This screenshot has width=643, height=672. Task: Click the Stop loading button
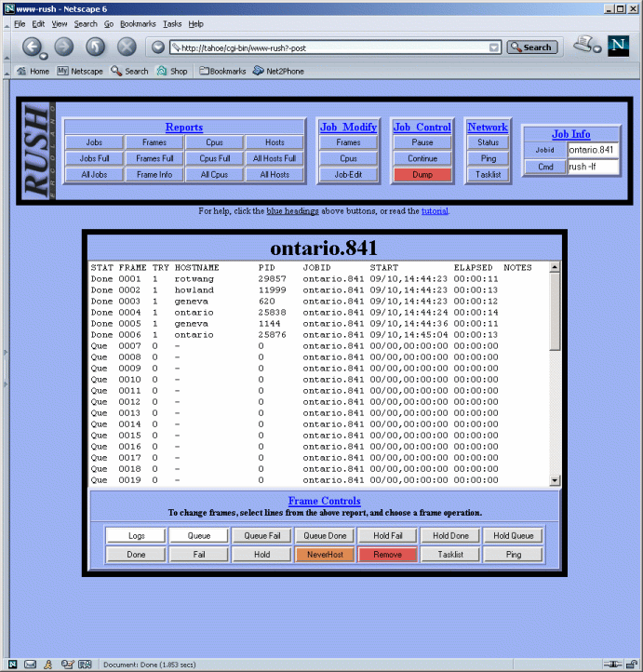tap(127, 47)
